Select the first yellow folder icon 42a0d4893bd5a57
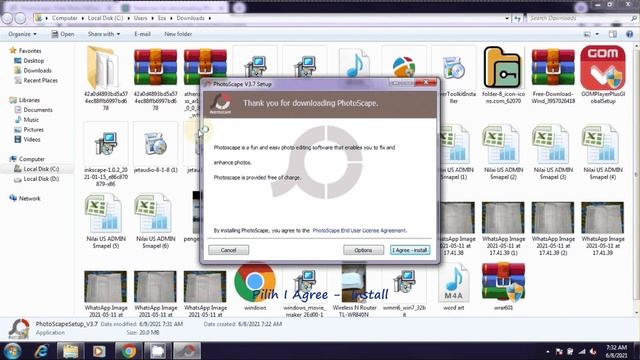 (x=104, y=68)
